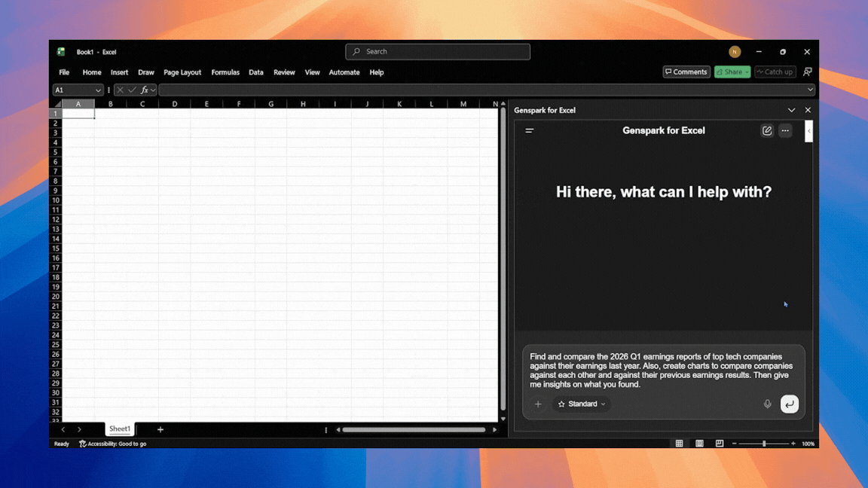This screenshot has width=868, height=488.
Task: Open the View ribbon tab
Action: coord(312,72)
